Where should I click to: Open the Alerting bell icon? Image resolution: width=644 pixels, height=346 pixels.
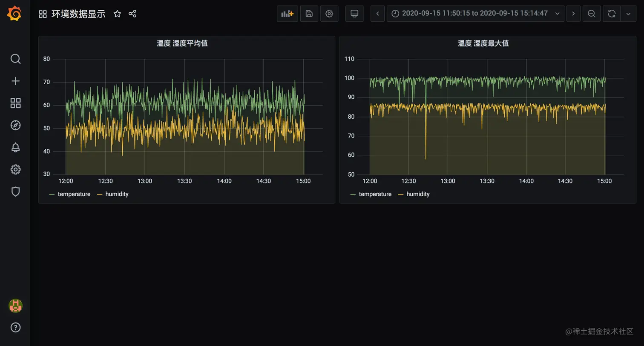pyautogui.click(x=15, y=147)
